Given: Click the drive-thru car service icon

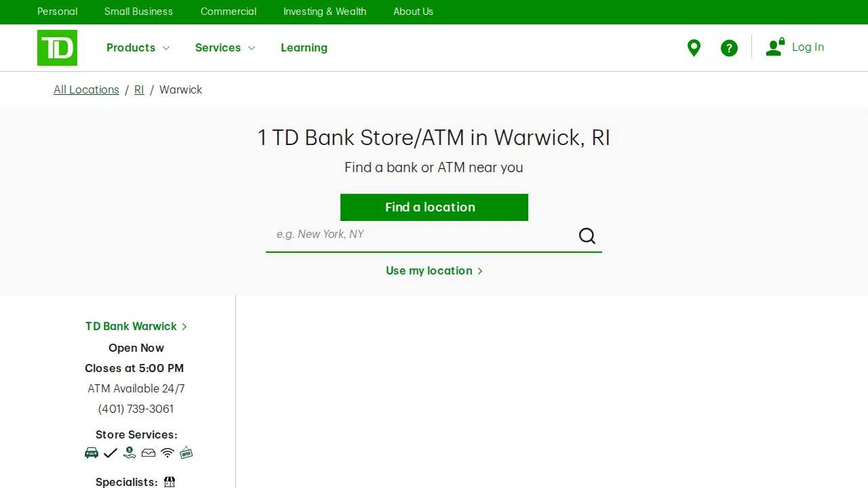Looking at the screenshot, I should tap(92, 453).
